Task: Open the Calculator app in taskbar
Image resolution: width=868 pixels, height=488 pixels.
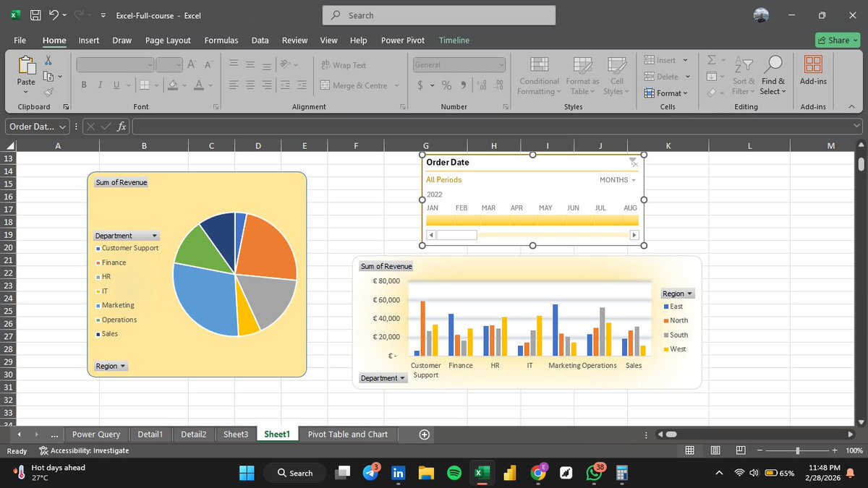Action: coord(621,473)
